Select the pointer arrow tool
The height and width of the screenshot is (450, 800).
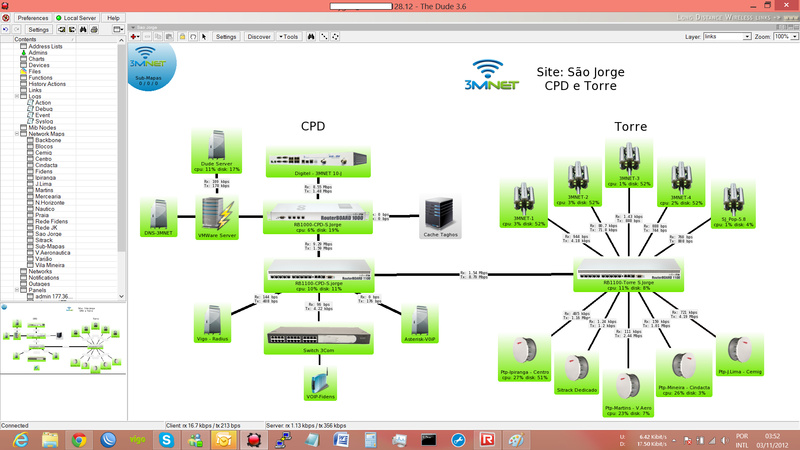[204, 37]
